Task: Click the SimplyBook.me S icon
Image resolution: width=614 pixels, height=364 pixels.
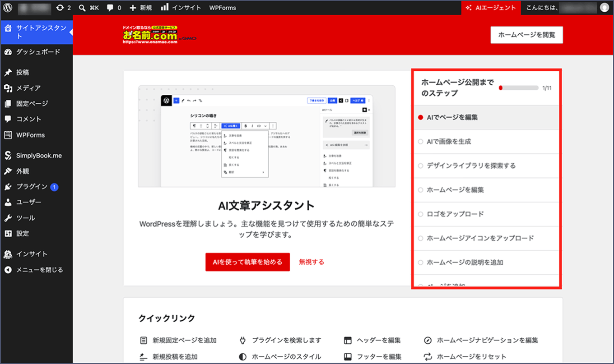Action: click(x=8, y=156)
